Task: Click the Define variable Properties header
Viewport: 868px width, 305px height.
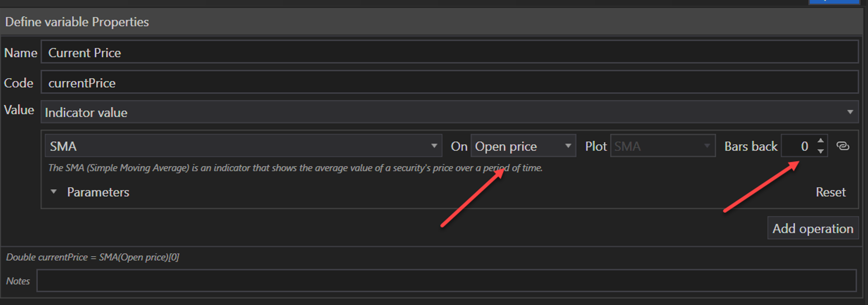Action: tap(77, 22)
